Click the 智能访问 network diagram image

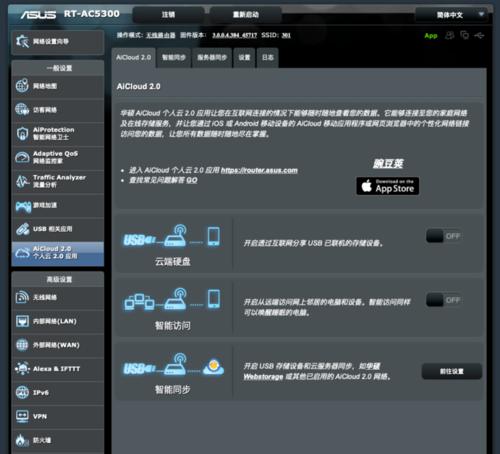pos(173,300)
